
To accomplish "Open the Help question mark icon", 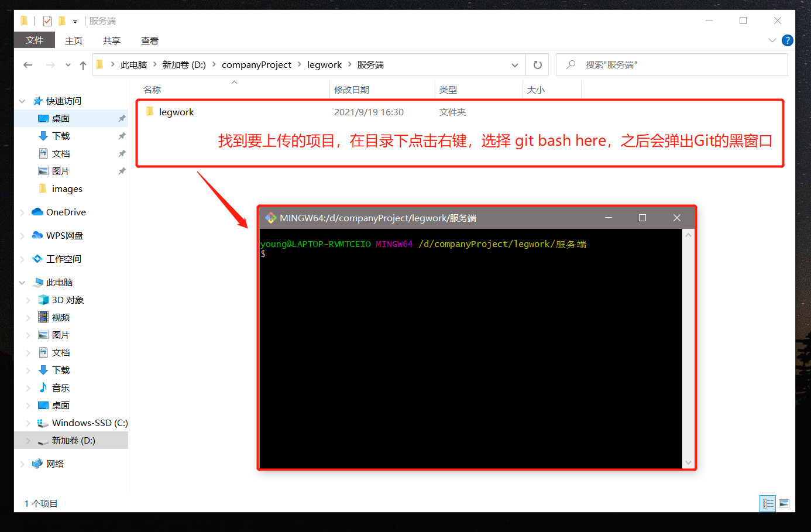I will [x=788, y=40].
